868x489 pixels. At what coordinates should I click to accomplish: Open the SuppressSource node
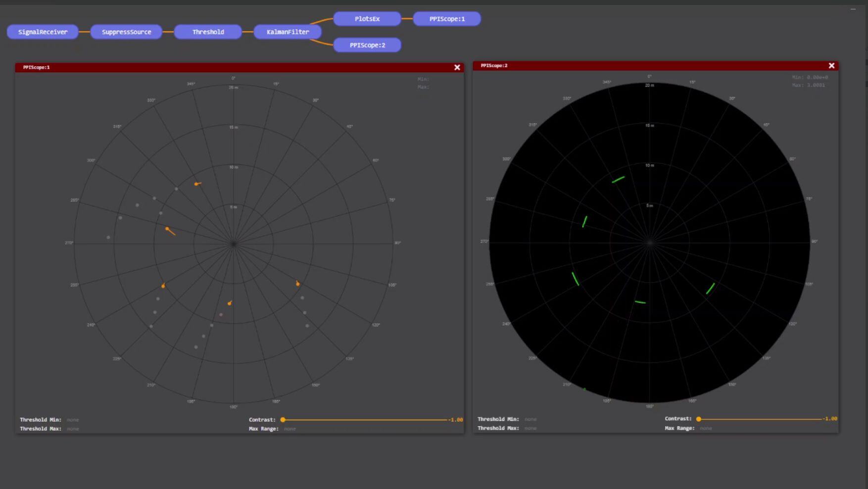[x=126, y=31]
